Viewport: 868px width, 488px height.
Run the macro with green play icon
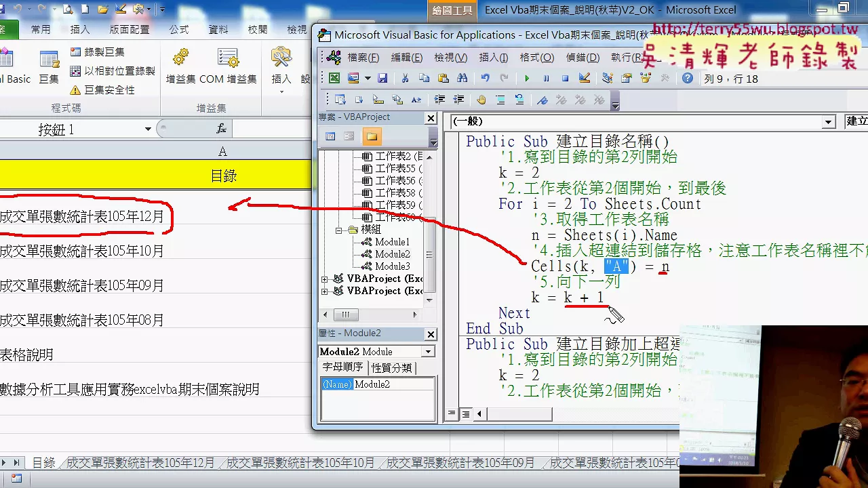coord(527,79)
